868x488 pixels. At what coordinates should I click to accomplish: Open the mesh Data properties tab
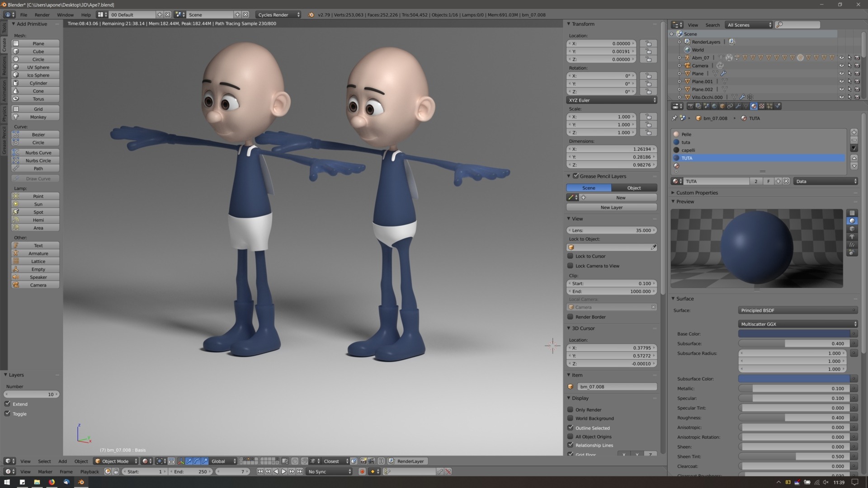coord(746,106)
